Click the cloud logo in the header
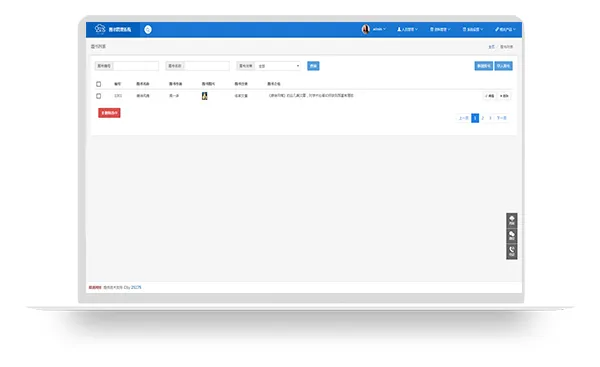Image resolution: width=600 pixels, height=367 pixels. click(x=100, y=29)
